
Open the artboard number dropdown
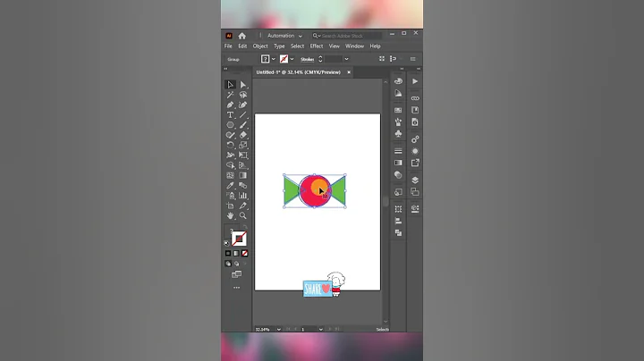[x=321, y=330]
